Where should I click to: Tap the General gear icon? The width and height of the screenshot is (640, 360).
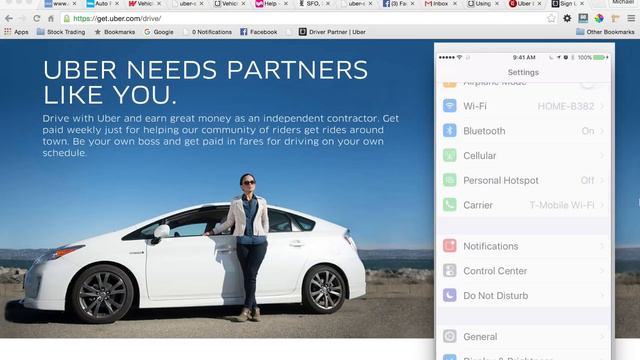pos(450,336)
